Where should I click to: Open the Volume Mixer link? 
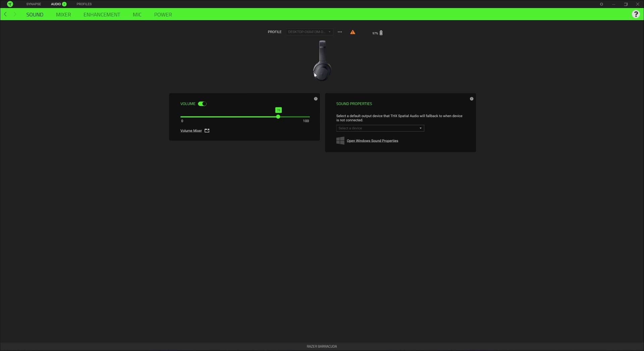[x=191, y=131]
